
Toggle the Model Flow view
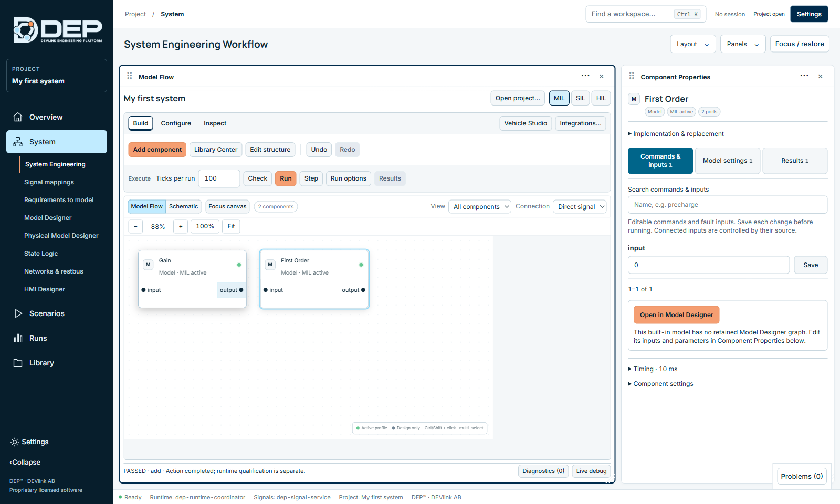pos(147,206)
